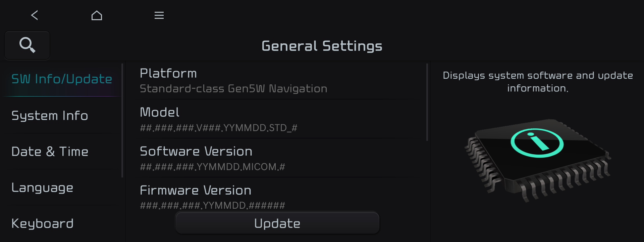Select the Keyboard settings entry
Image resolution: width=644 pixels, height=242 pixels.
tap(42, 223)
